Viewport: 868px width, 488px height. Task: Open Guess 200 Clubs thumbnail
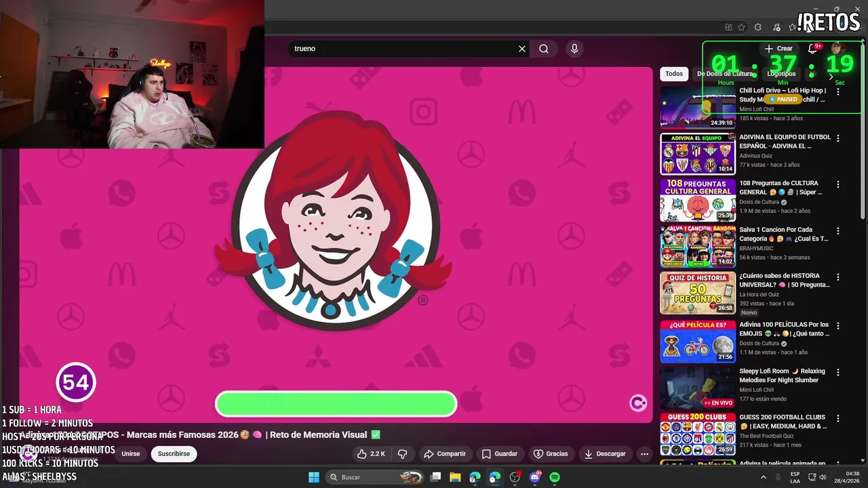698,434
